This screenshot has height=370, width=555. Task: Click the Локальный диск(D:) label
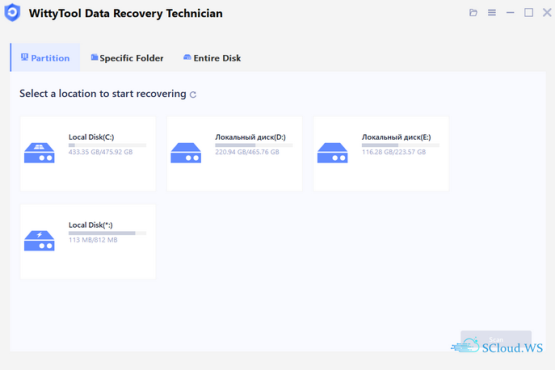[x=250, y=137]
